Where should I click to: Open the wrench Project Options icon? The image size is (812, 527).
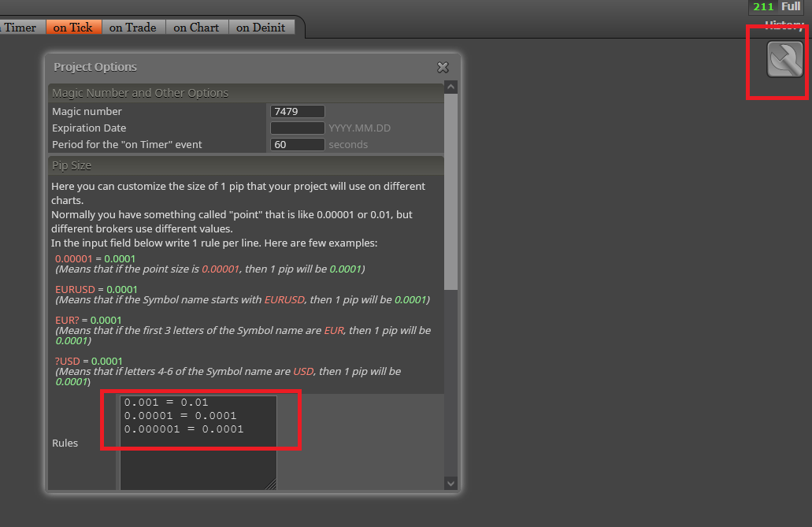click(785, 60)
